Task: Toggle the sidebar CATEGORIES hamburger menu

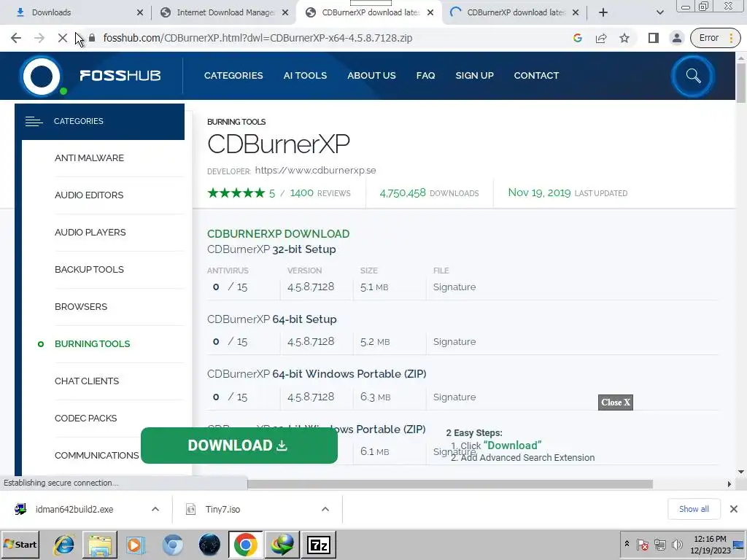Action: tap(34, 122)
